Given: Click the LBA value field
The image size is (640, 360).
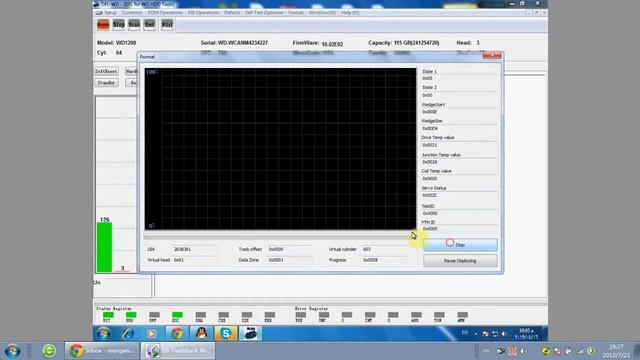Looking at the screenshot, I should click(x=195, y=249).
